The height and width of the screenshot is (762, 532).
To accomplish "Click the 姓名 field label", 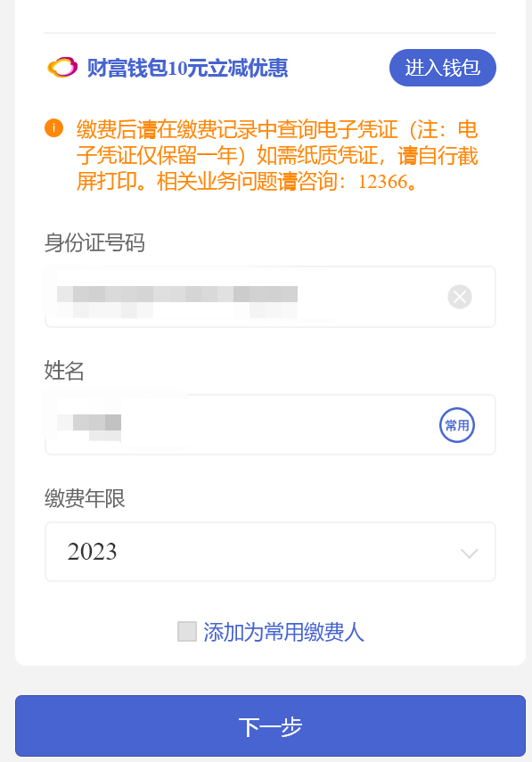I will 64,371.
